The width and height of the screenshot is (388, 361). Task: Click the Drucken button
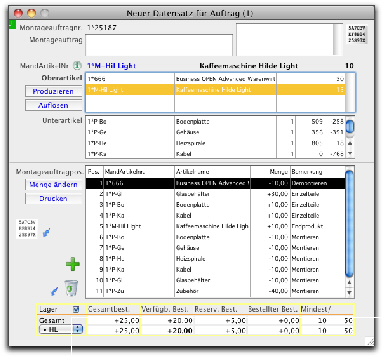[x=53, y=198]
